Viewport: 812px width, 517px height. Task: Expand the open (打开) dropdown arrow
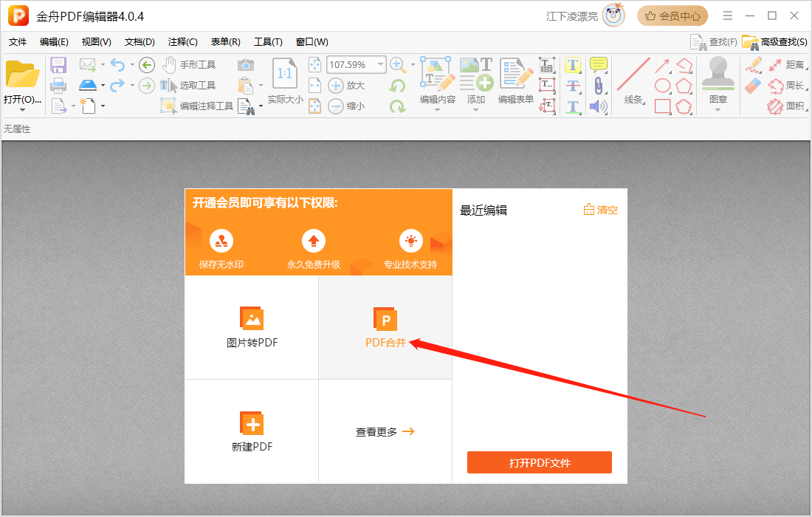point(21,110)
